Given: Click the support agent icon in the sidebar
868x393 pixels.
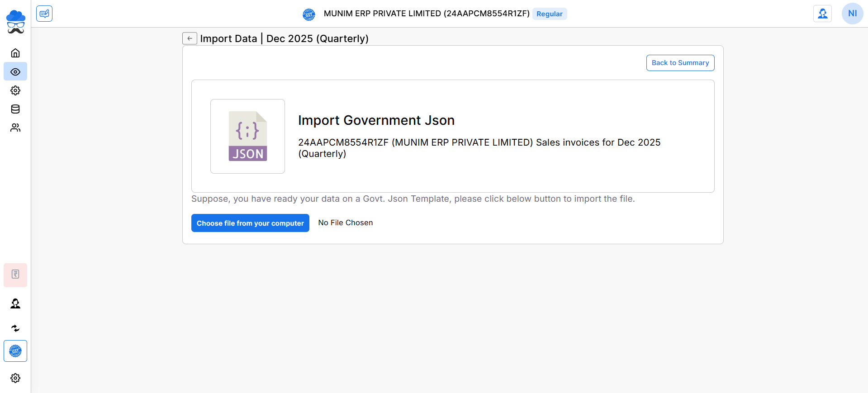Looking at the screenshot, I should (15, 303).
